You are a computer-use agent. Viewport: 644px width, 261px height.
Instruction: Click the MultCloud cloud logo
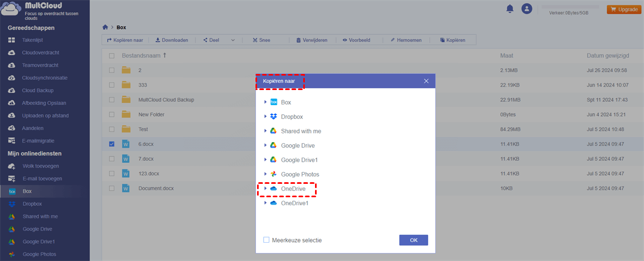(11, 9)
